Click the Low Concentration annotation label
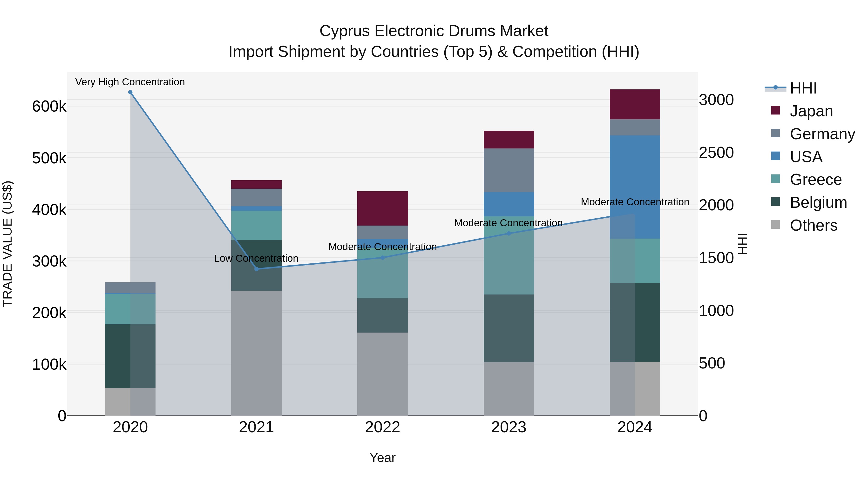 click(x=256, y=258)
